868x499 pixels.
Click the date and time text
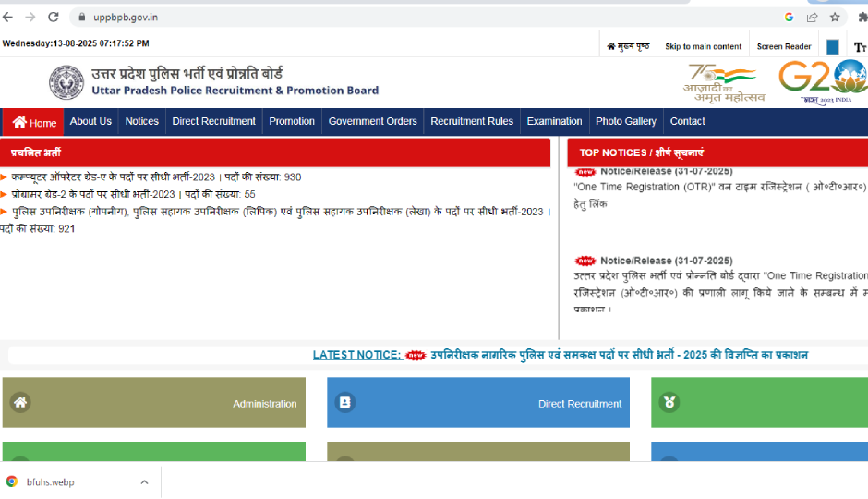coord(76,43)
